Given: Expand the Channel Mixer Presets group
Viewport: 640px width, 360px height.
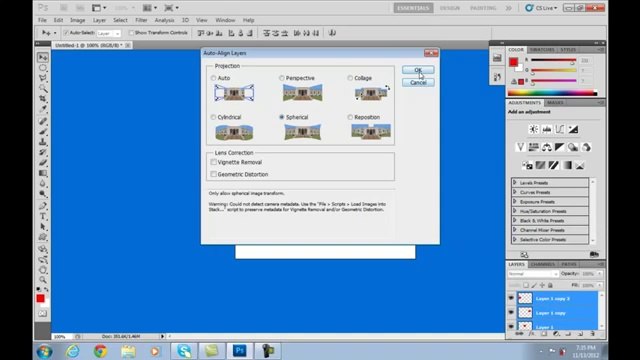Looking at the screenshot, I should coord(515,230).
